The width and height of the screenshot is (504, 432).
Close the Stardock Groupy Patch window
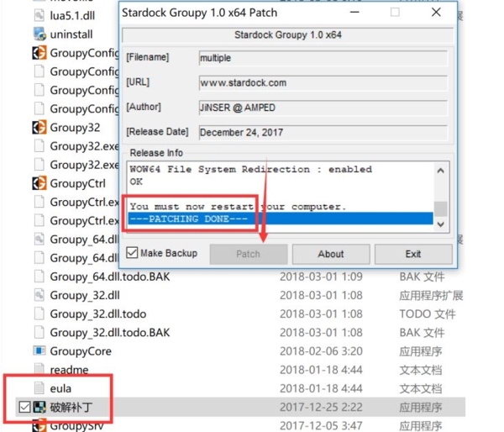pos(436,13)
